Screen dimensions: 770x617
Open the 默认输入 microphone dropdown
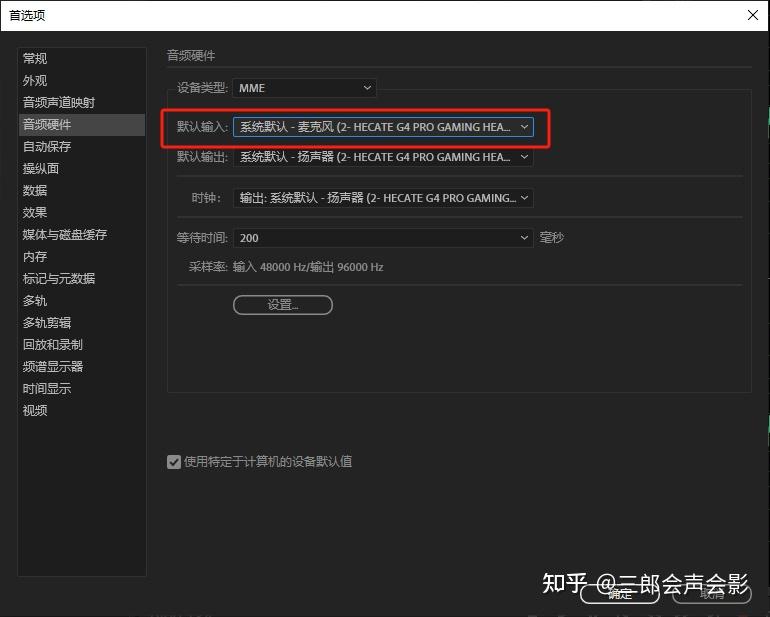click(x=383, y=127)
